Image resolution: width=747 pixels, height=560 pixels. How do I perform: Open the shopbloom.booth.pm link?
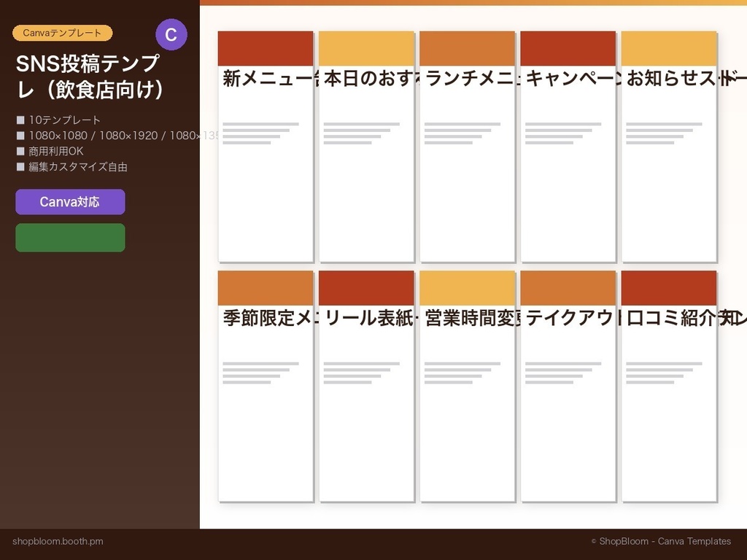point(58,541)
